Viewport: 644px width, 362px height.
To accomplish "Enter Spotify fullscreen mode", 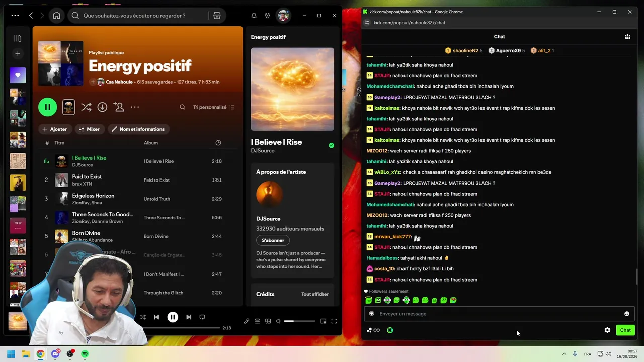I will tap(334, 321).
